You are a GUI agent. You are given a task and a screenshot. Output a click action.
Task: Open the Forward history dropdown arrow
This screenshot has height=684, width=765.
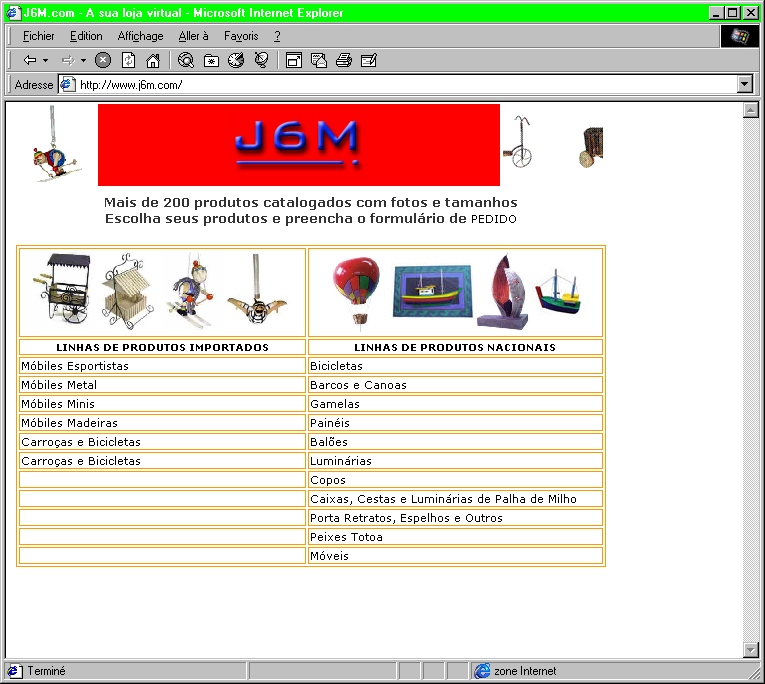pyautogui.click(x=83, y=60)
